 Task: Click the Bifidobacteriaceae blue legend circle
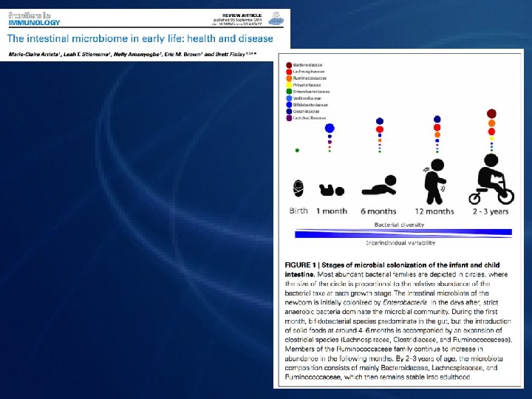pyautogui.click(x=289, y=105)
